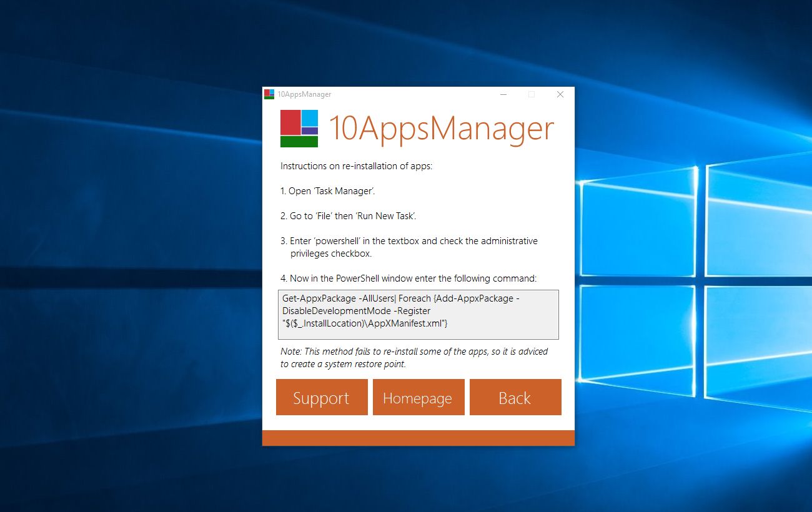
Task: Close the 10AppsManager window
Action: tap(560, 94)
